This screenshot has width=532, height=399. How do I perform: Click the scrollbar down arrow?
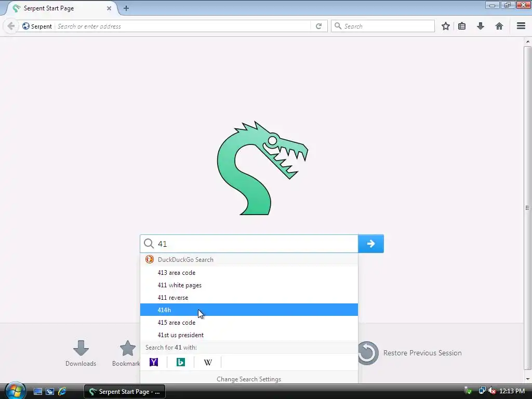[x=527, y=379]
